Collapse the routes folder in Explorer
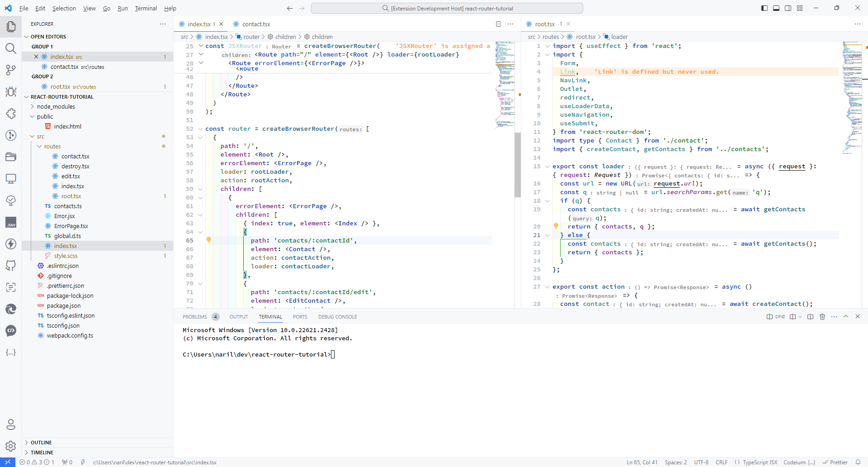The width and height of the screenshot is (868, 467). click(x=53, y=146)
